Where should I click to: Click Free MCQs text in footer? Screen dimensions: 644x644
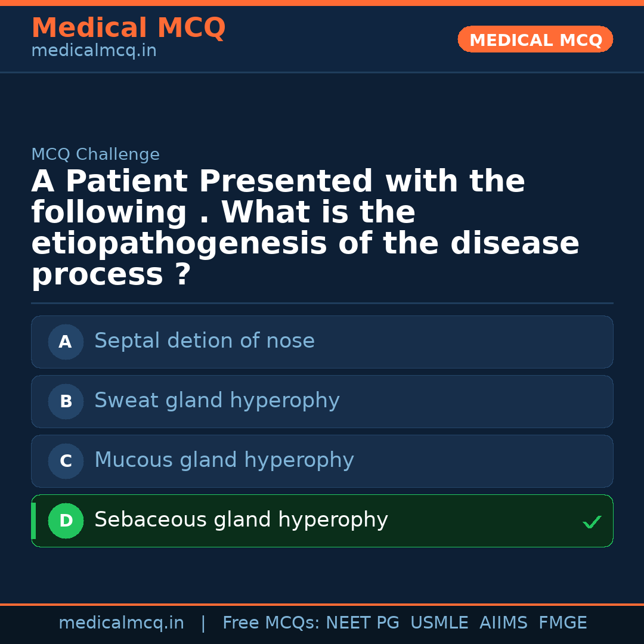tap(271, 623)
